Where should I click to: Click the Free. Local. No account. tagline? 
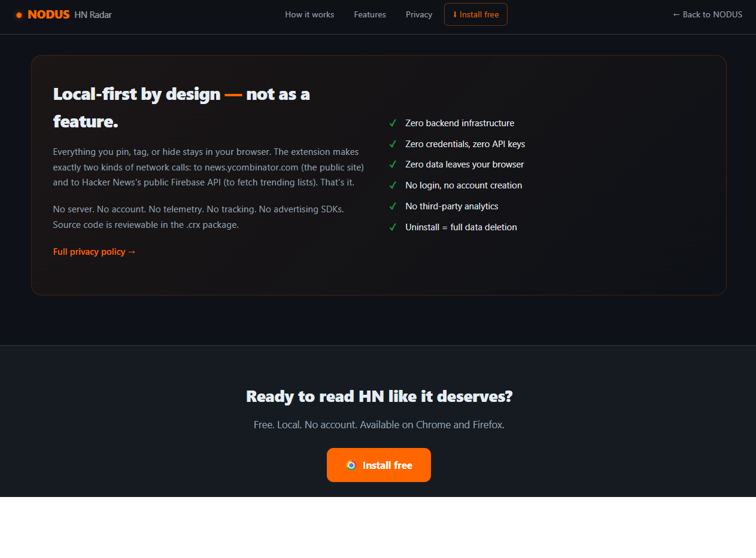379,425
